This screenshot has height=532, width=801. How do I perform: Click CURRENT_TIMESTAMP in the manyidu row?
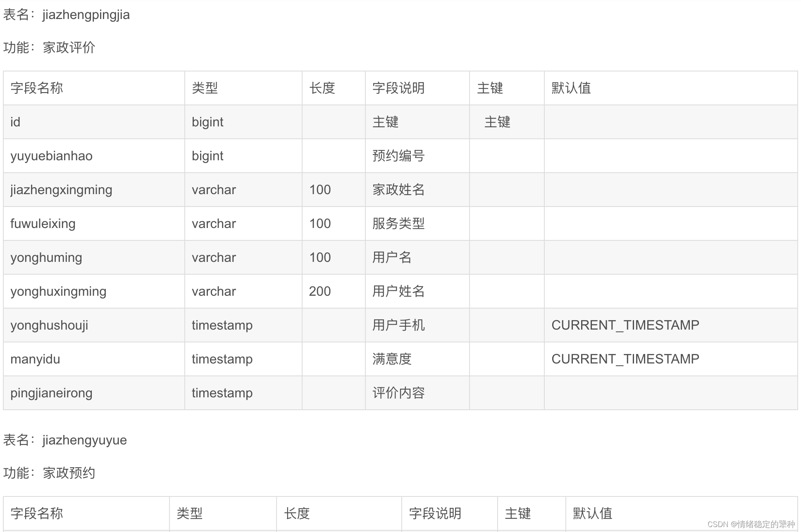(625, 359)
